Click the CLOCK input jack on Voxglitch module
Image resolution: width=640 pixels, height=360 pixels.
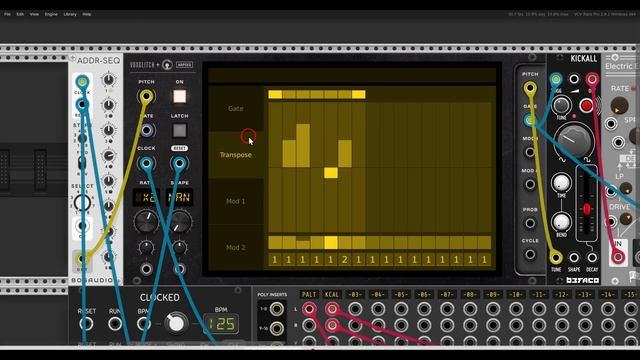pos(146,164)
